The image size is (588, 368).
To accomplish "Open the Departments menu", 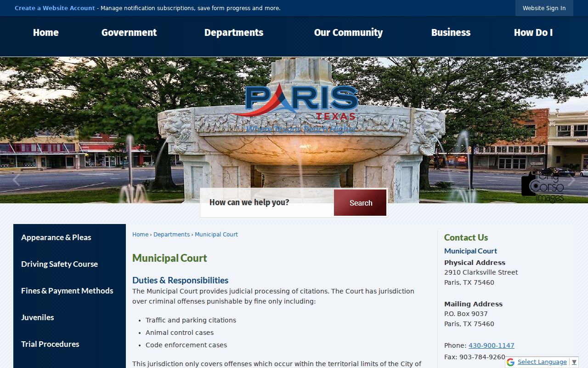I will point(234,33).
